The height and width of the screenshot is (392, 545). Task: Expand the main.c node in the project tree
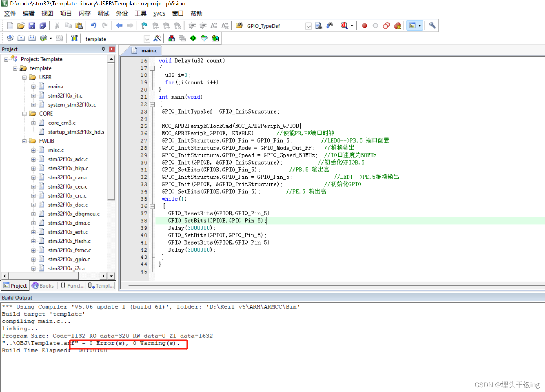click(33, 86)
